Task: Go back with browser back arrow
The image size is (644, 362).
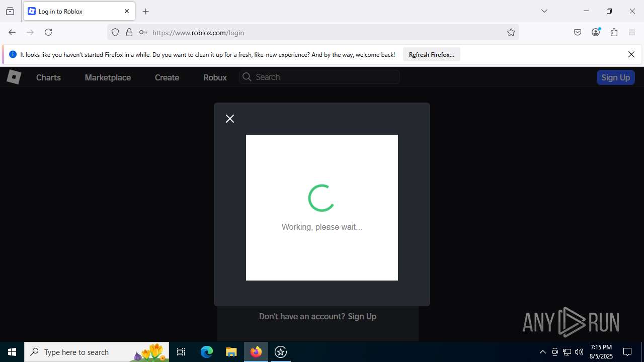Action: pos(12,32)
